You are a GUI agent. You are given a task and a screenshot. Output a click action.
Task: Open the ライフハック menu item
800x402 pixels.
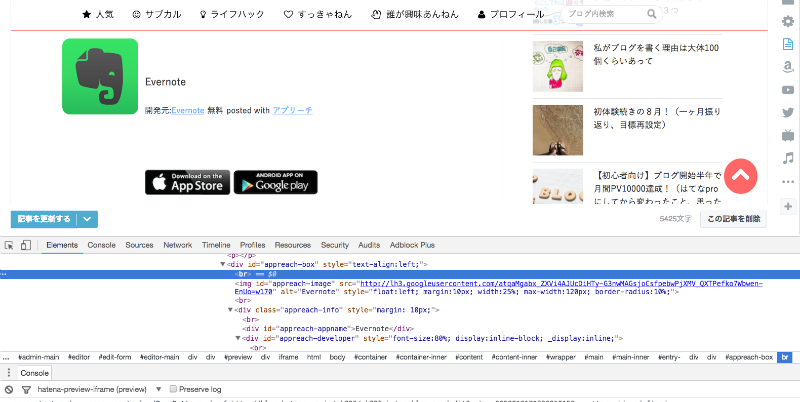(232, 14)
